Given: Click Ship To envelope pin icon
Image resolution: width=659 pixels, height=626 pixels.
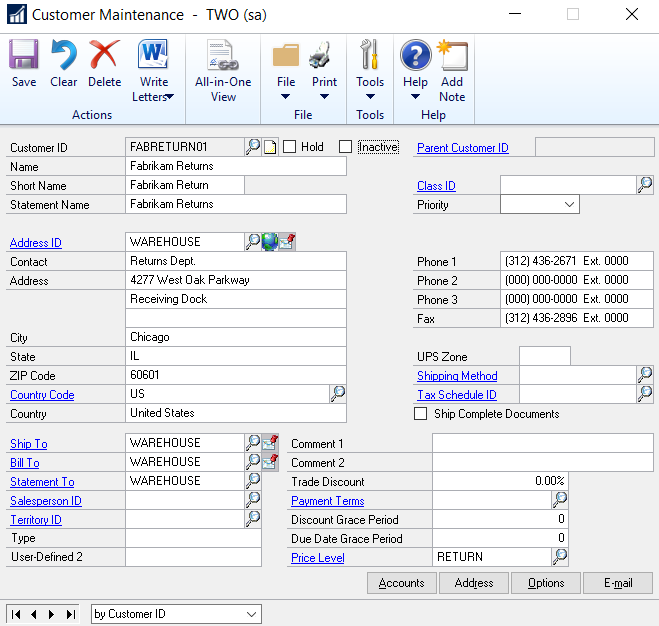Looking at the screenshot, I should 270,442.
